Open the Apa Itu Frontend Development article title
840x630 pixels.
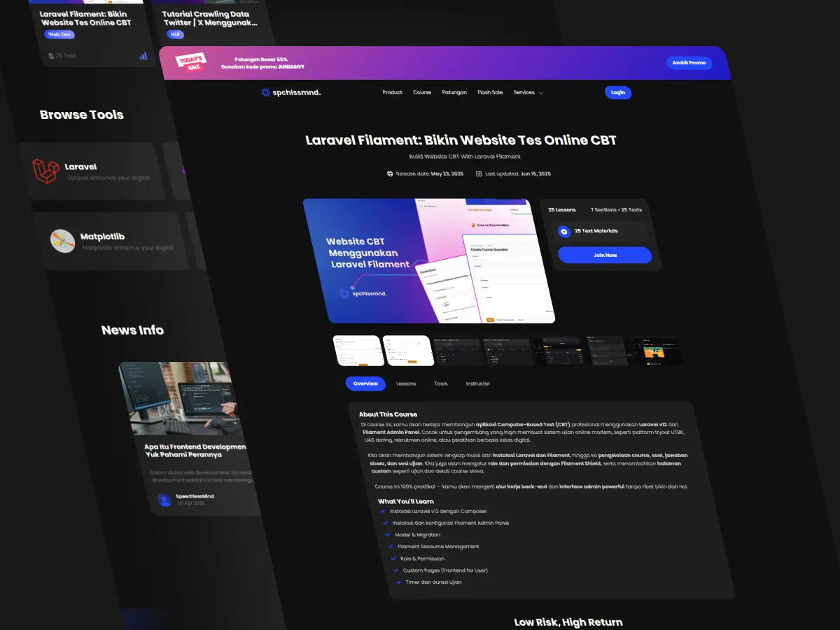click(x=195, y=450)
